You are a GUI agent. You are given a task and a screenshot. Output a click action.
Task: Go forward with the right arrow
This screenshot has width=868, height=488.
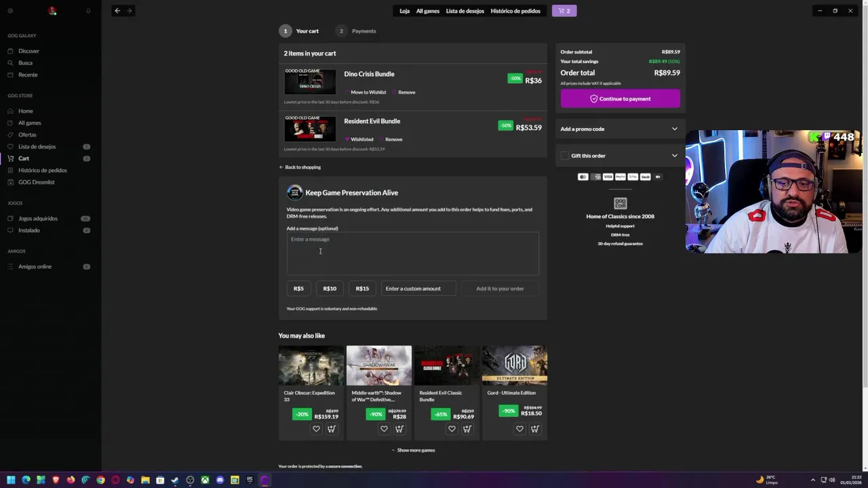point(129,11)
